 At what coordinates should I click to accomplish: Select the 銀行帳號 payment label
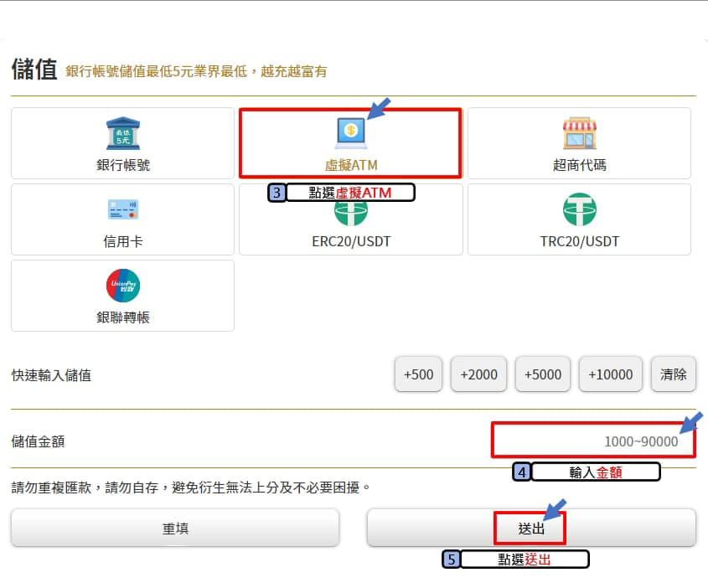(123, 165)
